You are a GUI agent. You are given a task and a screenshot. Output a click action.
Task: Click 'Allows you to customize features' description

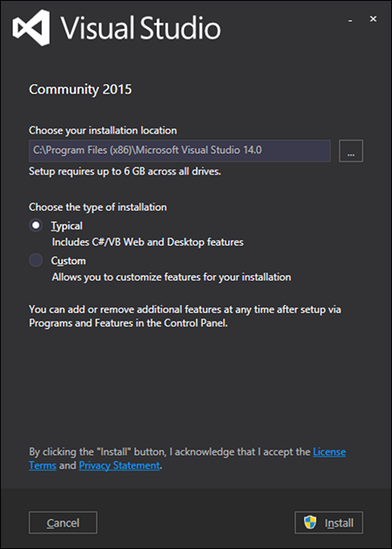tap(172, 277)
